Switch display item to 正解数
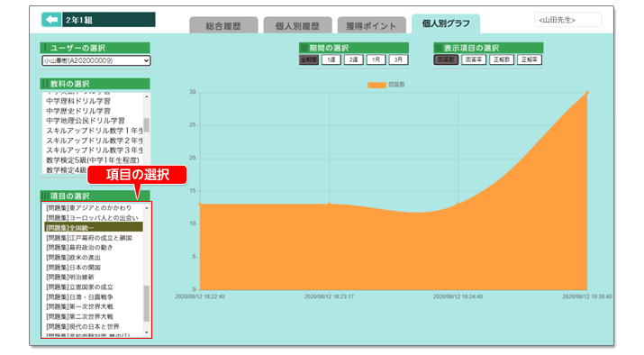The width and height of the screenshot is (644, 355). (502, 59)
